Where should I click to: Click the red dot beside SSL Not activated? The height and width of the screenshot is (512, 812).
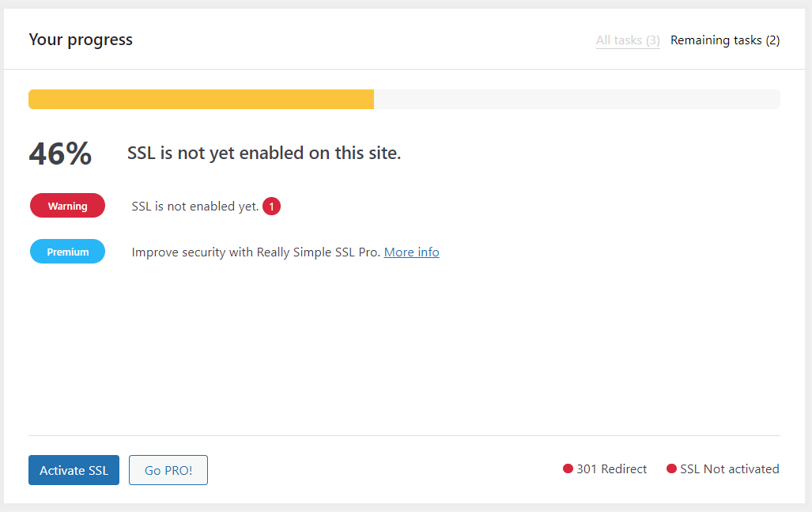coord(672,468)
